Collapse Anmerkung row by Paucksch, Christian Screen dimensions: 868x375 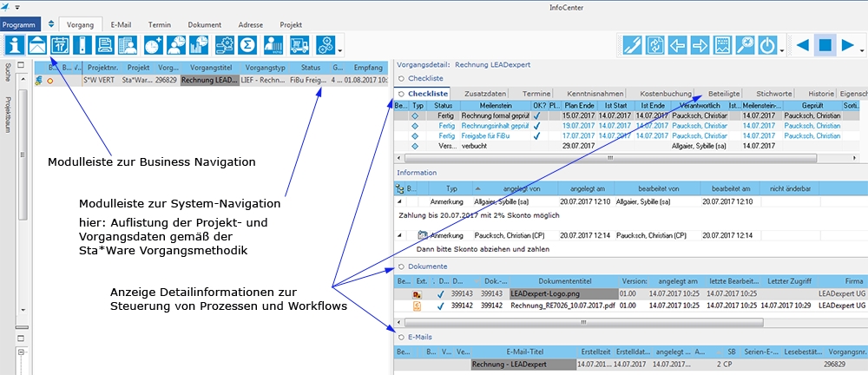pyautogui.click(x=399, y=235)
